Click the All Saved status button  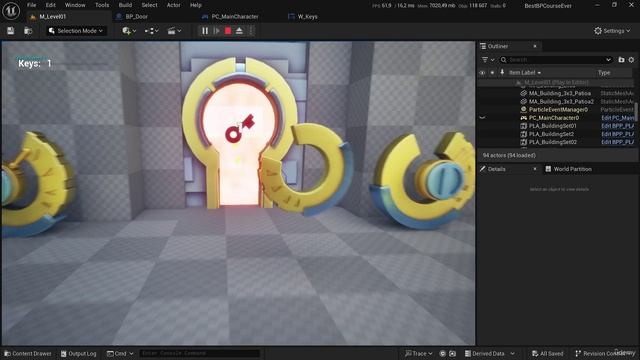coord(548,353)
